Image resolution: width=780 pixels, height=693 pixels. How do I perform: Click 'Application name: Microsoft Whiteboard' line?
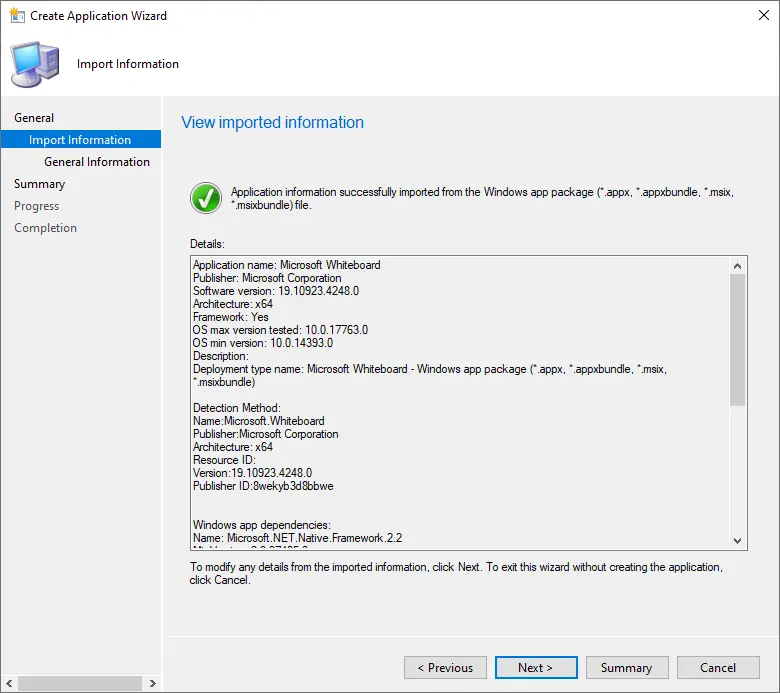pyautogui.click(x=287, y=265)
